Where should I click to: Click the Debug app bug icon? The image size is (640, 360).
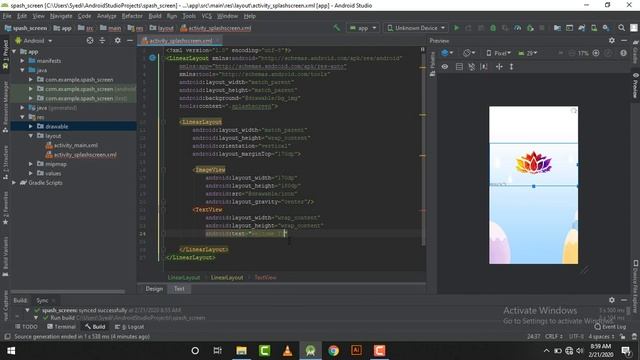coord(493,28)
